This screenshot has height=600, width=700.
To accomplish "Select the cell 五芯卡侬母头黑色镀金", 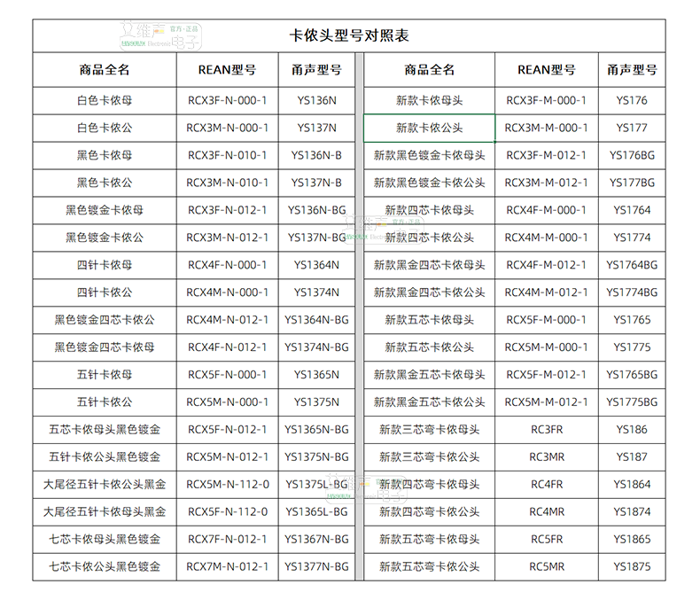I will [105, 430].
